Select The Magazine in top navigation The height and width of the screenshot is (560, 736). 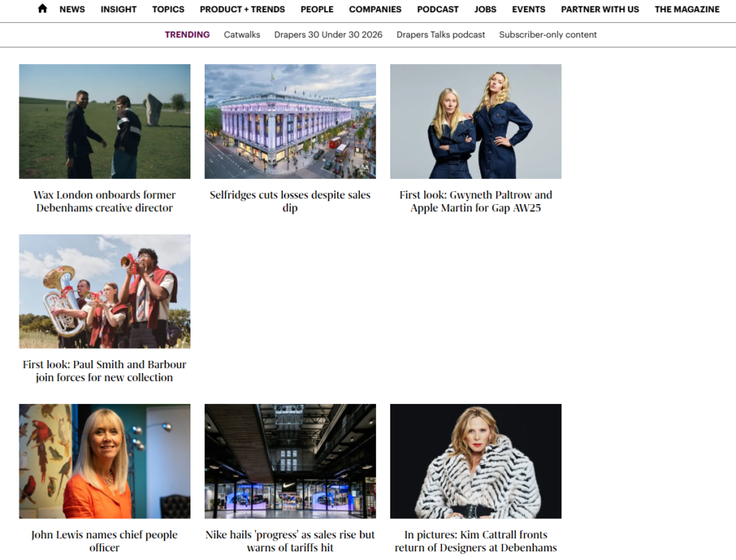click(686, 9)
